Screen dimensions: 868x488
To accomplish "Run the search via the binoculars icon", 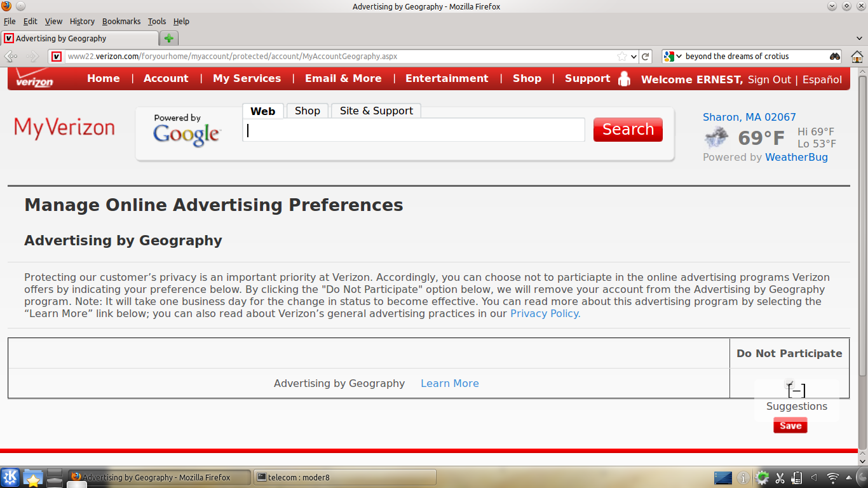I will coord(834,57).
